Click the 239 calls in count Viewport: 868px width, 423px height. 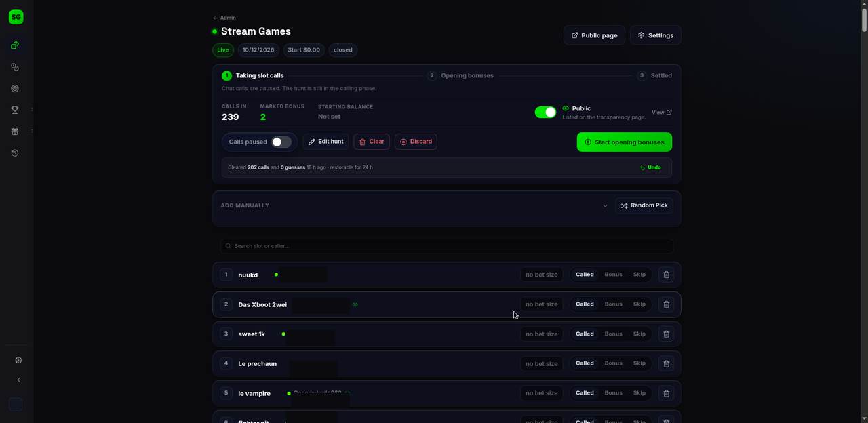pyautogui.click(x=231, y=117)
